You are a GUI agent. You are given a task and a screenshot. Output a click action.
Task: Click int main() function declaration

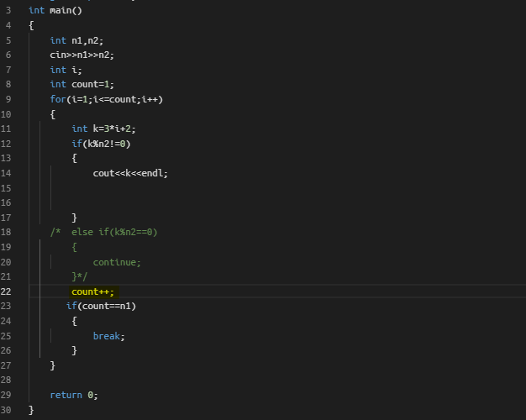pyautogui.click(x=55, y=10)
